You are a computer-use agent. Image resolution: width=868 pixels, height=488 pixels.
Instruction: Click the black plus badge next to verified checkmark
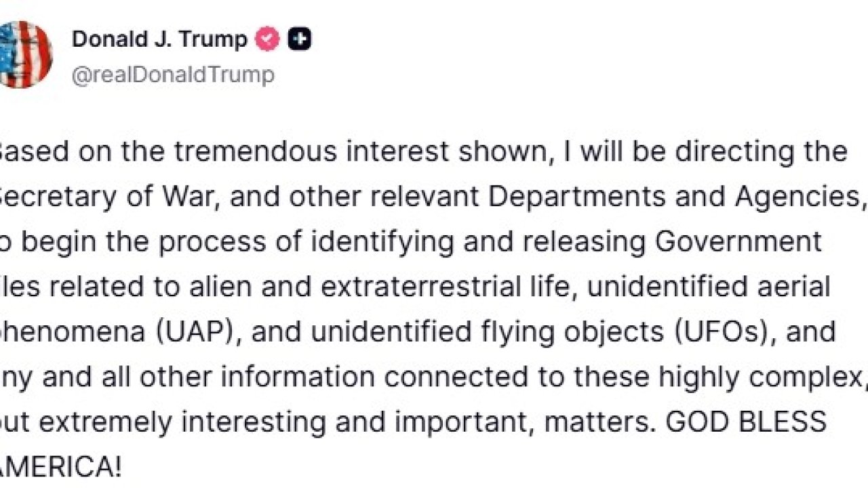299,39
